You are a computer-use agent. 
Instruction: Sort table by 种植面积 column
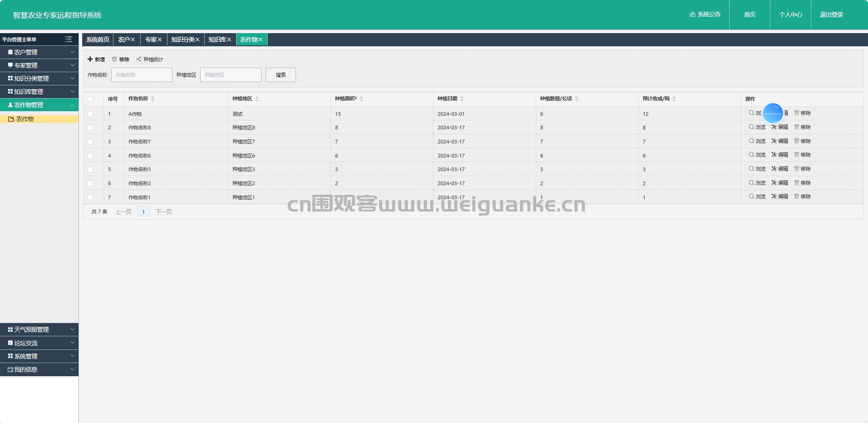(x=361, y=98)
